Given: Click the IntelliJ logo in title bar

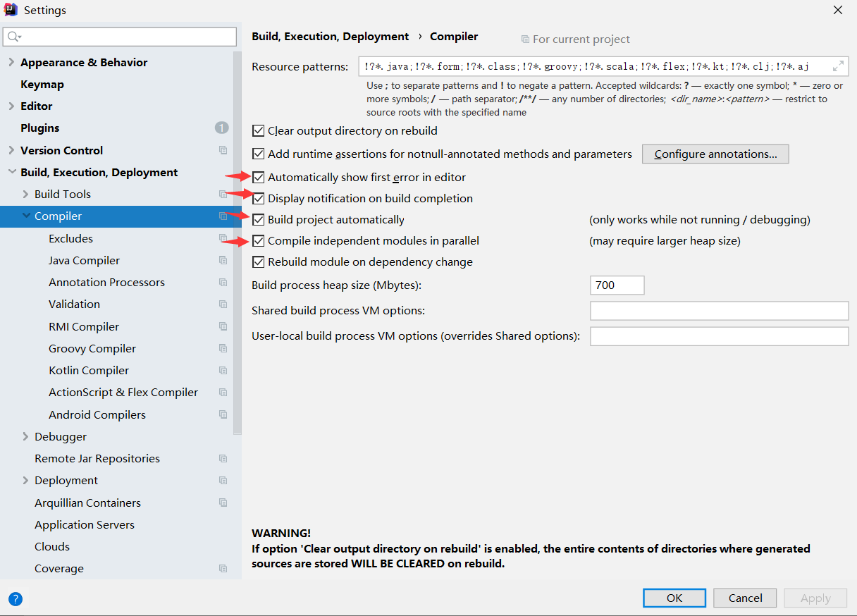Looking at the screenshot, I should [11, 10].
